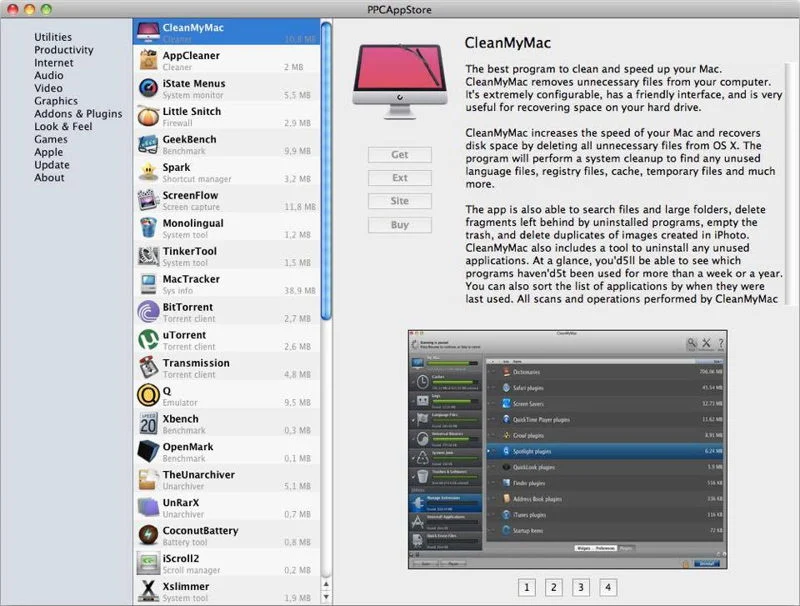Click the CleanMyMac screenshot preview
The image size is (800, 606).
[568, 448]
